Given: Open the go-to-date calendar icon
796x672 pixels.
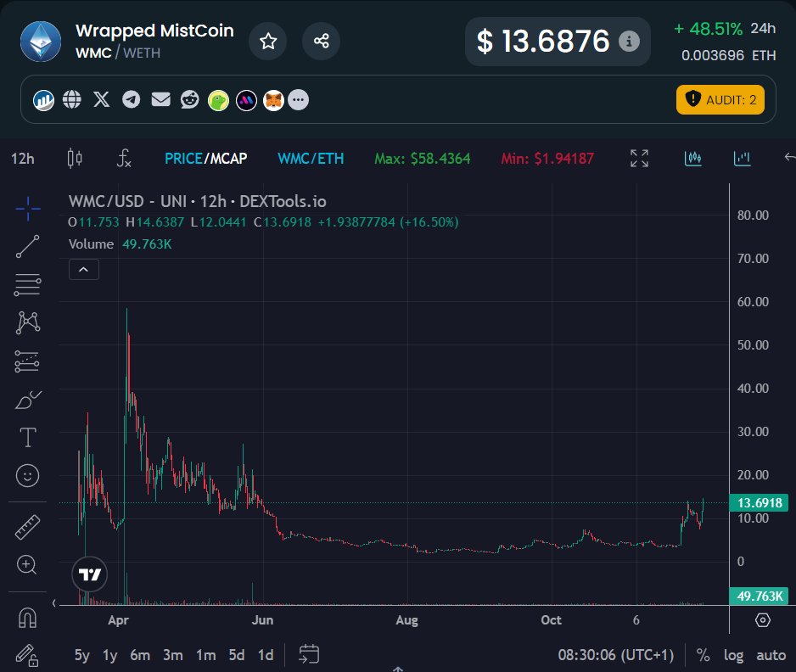Looking at the screenshot, I should click(309, 653).
